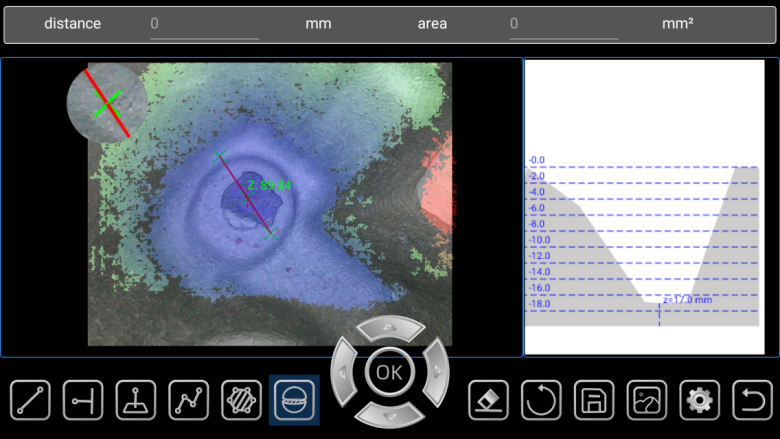780x439 pixels.
Task: Click the distance value field
Action: click(204, 24)
